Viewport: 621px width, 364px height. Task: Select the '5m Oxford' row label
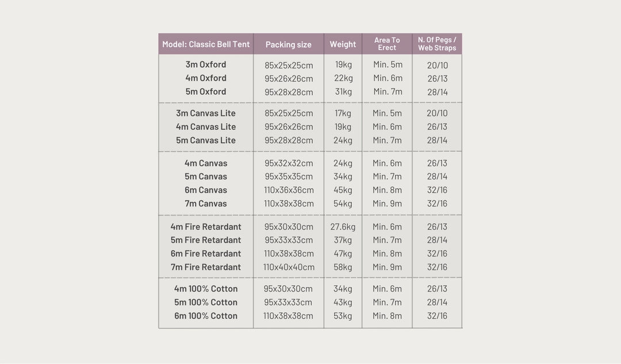(206, 91)
